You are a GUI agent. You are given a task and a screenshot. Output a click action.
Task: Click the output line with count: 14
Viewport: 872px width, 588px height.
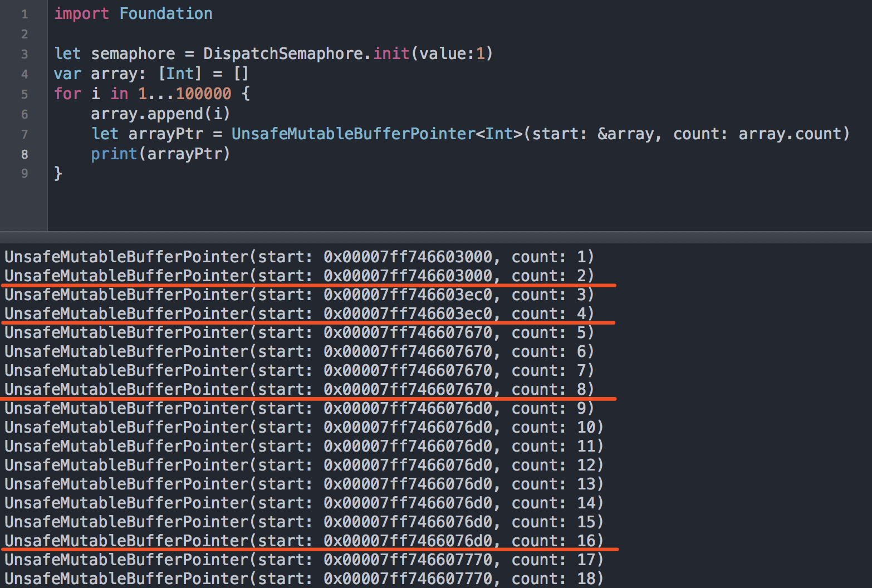[304, 503]
